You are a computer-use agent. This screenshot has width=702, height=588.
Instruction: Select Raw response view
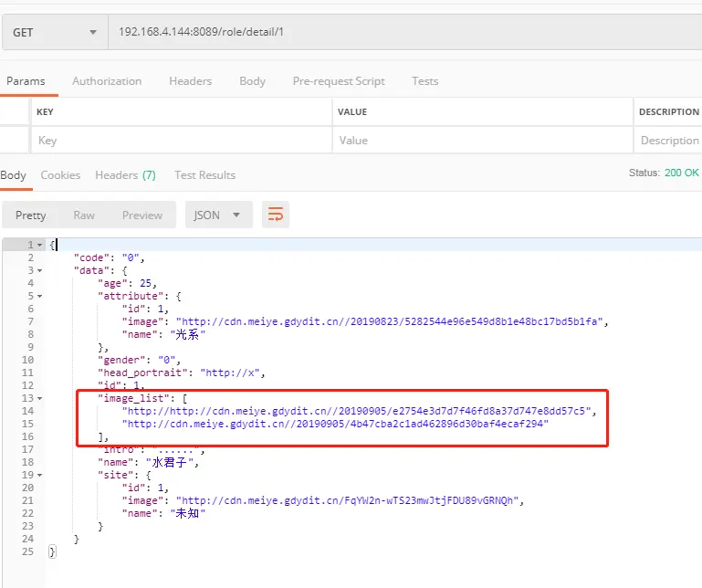[x=84, y=215]
